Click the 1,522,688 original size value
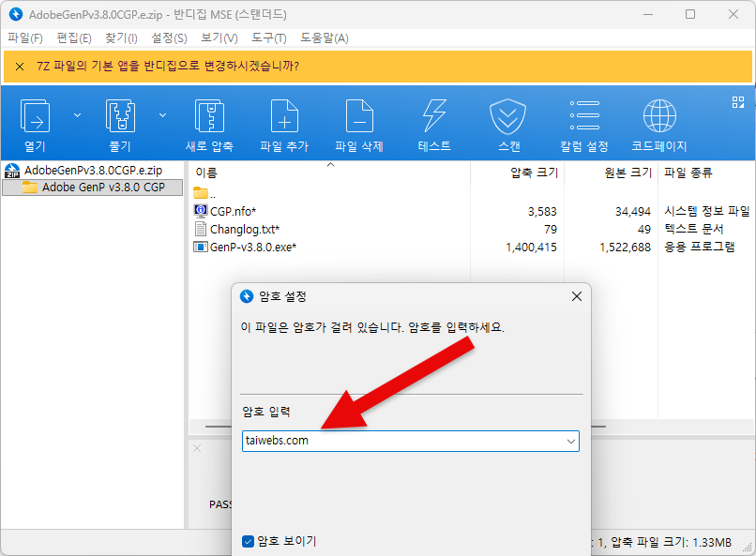Screen dimensions: 756x556 pyautogui.click(x=626, y=248)
